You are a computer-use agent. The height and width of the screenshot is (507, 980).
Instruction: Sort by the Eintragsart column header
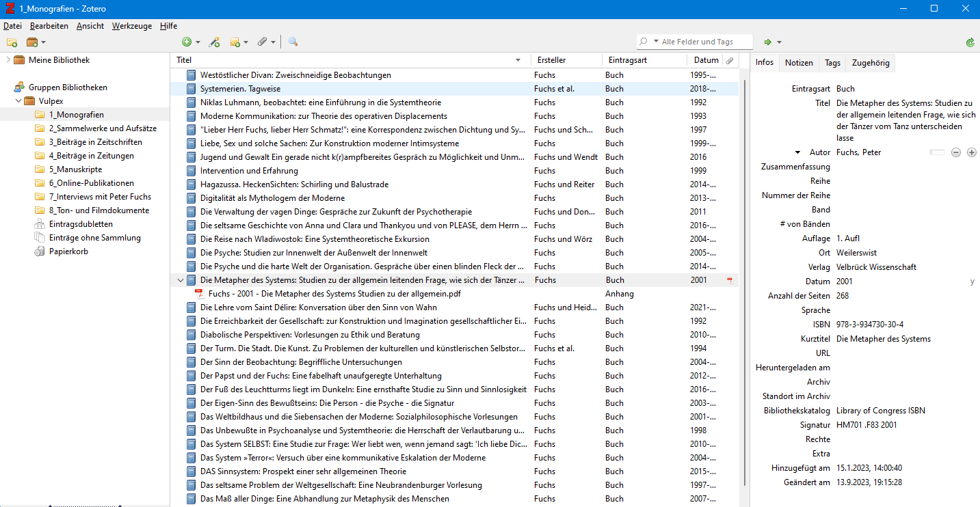[x=645, y=60]
